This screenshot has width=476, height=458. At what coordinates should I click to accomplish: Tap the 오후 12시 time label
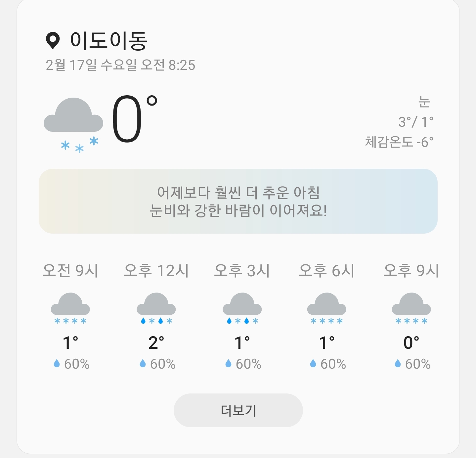point(156,271)
